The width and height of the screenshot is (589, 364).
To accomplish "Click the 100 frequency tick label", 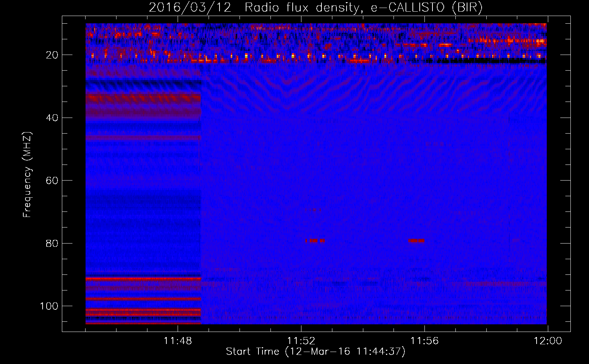I will coord(49,306).
